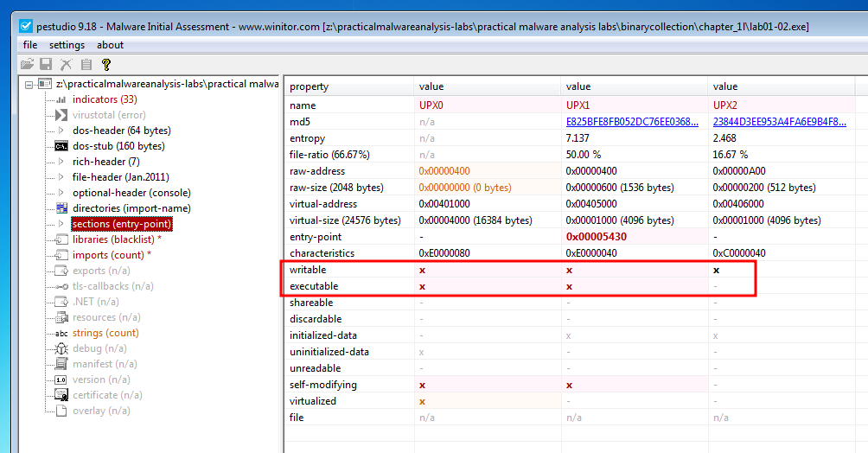Click the save floppy disk toolbar icon
The height and width of the screenshot is (453, 868).
(x=46, y=64)
